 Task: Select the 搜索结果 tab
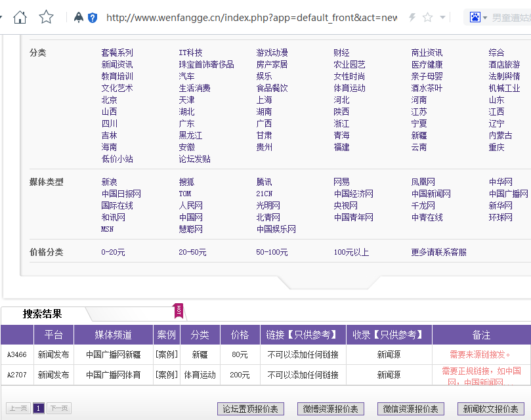(x=42, y=314)
